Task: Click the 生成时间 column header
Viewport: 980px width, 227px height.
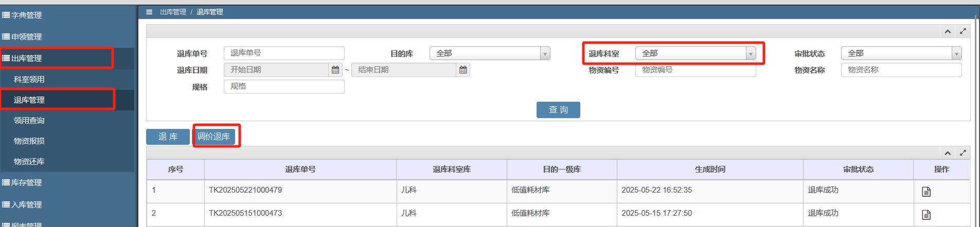Action: click(x=710, y=169)
